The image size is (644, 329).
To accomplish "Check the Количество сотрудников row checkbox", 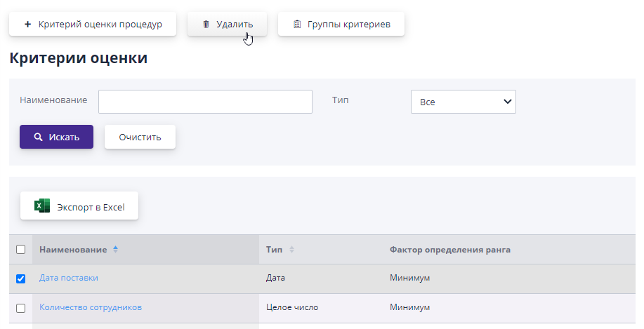I will (20, 308).
